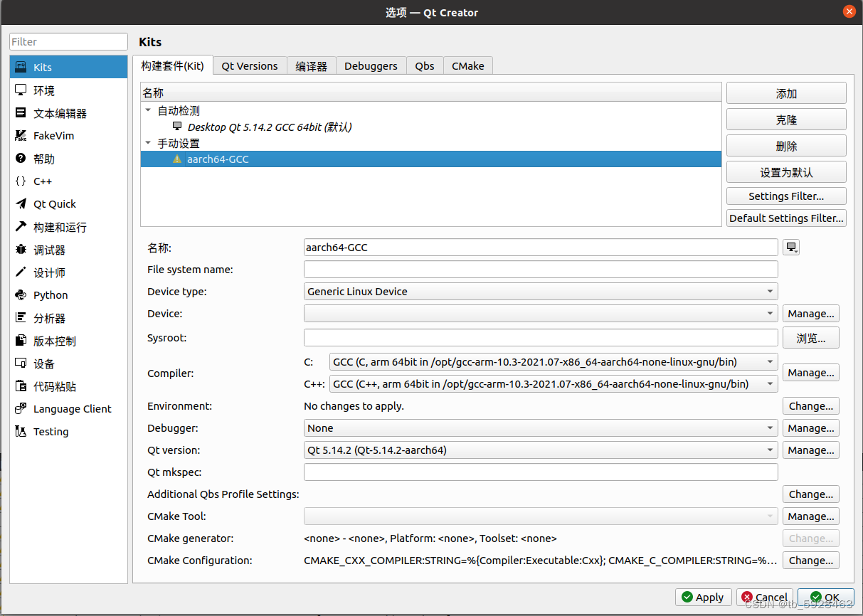Switch to the CMake tab
This screenshot has width=863, height=616.
tap(467, 66)
